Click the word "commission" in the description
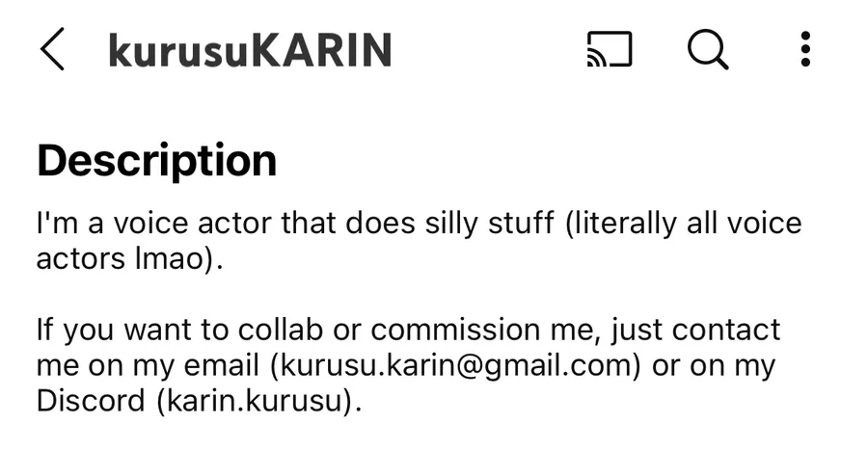This screenshot has height=451, width=868. 461,331
